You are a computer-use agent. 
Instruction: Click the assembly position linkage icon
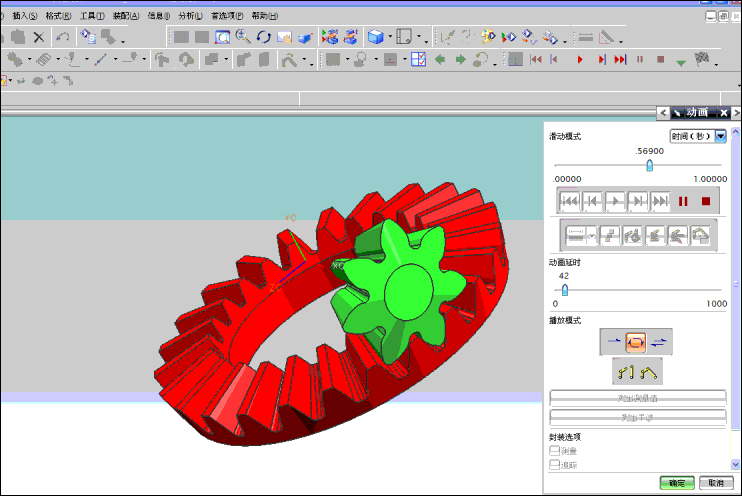648,372
